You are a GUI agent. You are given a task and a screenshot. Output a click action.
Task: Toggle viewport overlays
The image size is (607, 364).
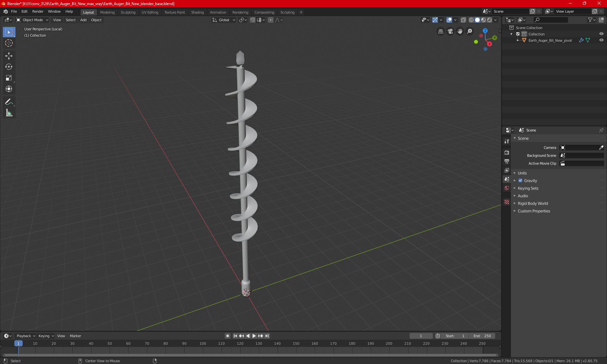(x=449, y=20)
